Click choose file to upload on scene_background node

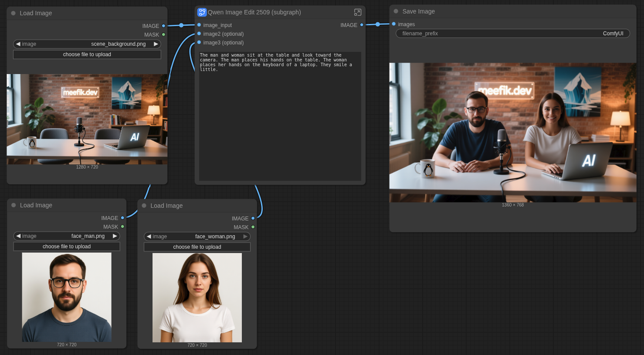tap(87, 54)
